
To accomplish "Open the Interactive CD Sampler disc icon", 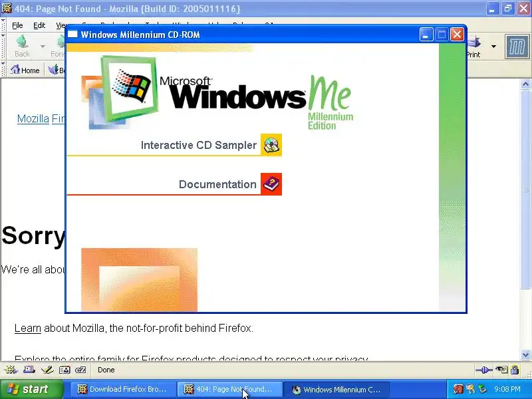I will [271, 145].
